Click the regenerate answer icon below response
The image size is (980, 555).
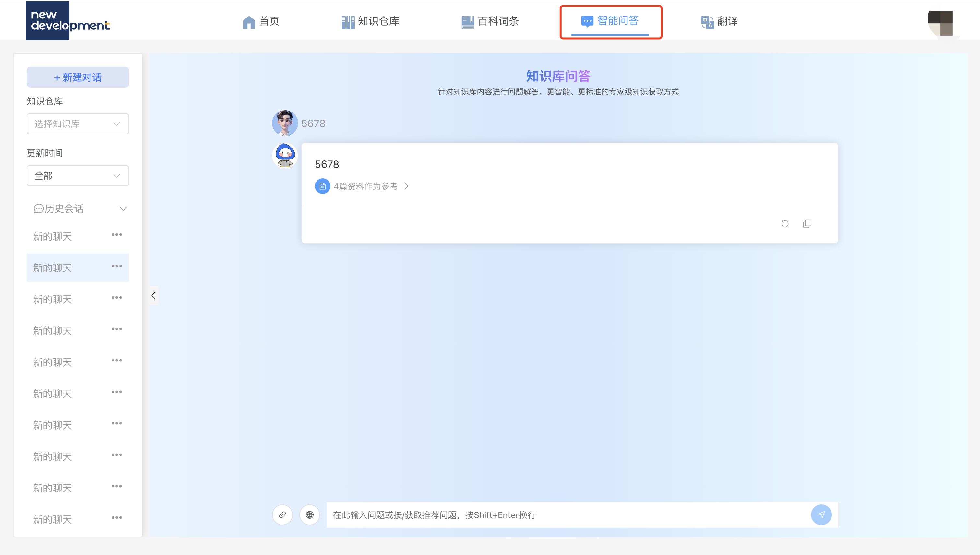tap(785, 224)
